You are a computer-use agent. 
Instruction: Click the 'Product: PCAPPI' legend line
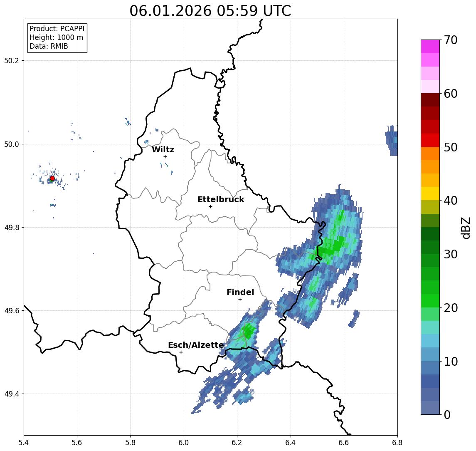coord(57,29)
